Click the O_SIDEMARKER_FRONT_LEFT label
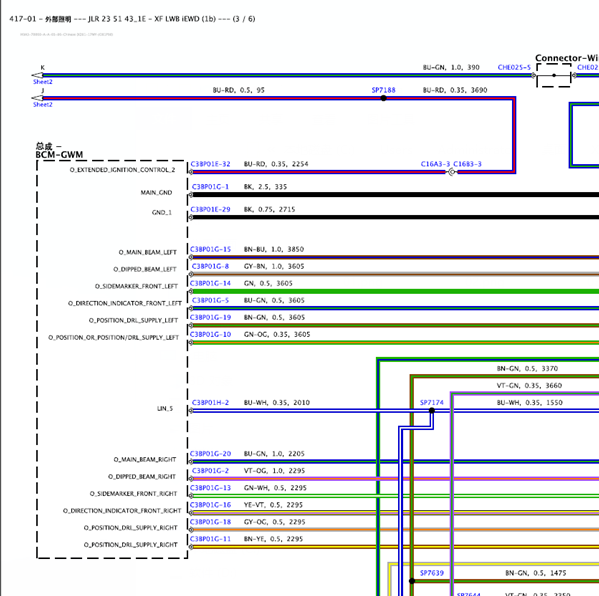Image resolution: width=599 pixels, height=596 pixels. pyautogui.click(x=136, y=286)
